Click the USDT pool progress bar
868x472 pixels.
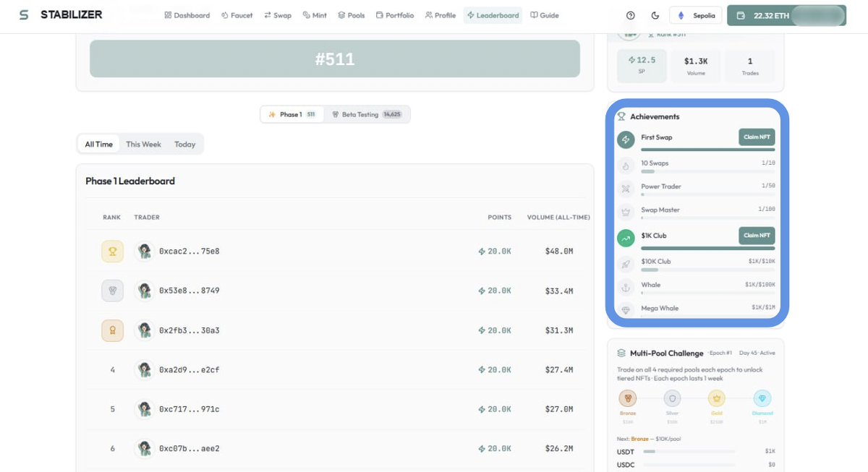(x=689, y=451)
